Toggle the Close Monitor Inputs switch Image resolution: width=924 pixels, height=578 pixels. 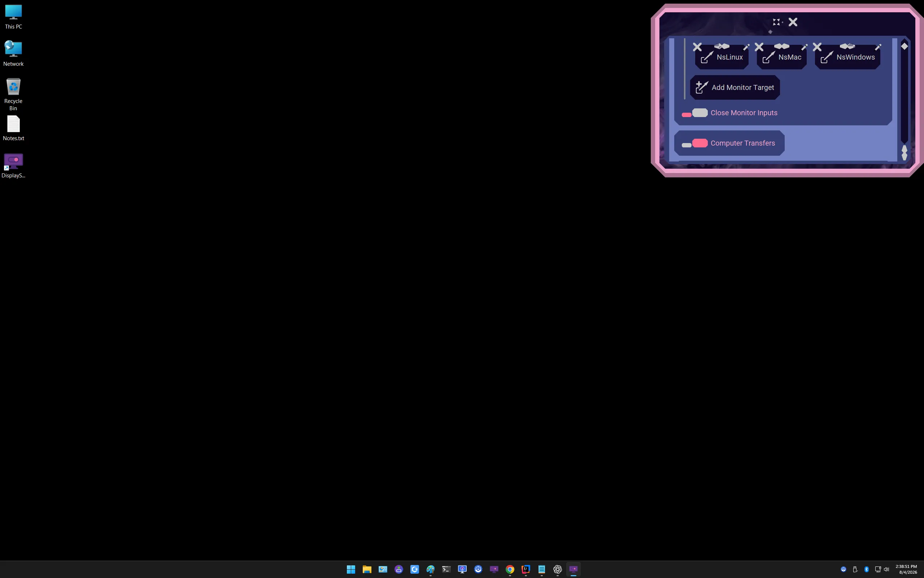(x=694, y=113)
